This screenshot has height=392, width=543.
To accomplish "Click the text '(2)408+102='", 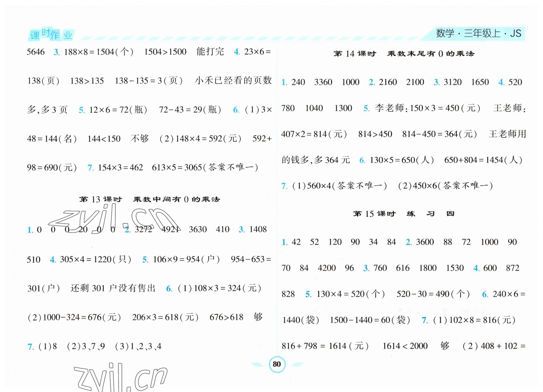I will [x=494, y=346].
